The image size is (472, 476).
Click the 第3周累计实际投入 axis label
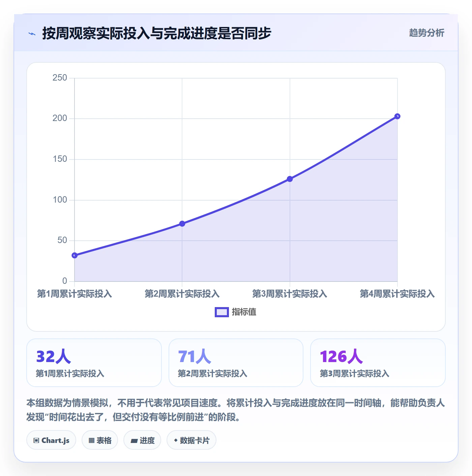tap(290, 294)
